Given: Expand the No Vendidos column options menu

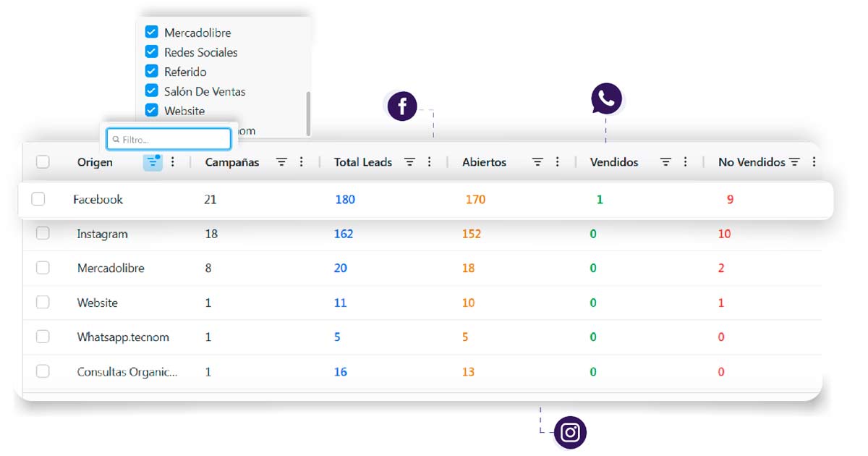Looking at the screenshot, I should tap(814, 162).
